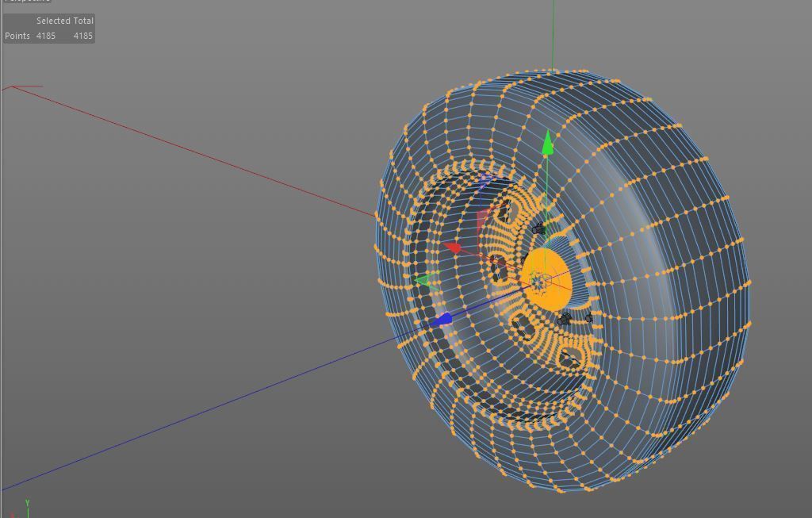Click the orange center hub cap of wheel
Screen dimensions: 812x518
(546, 280)
